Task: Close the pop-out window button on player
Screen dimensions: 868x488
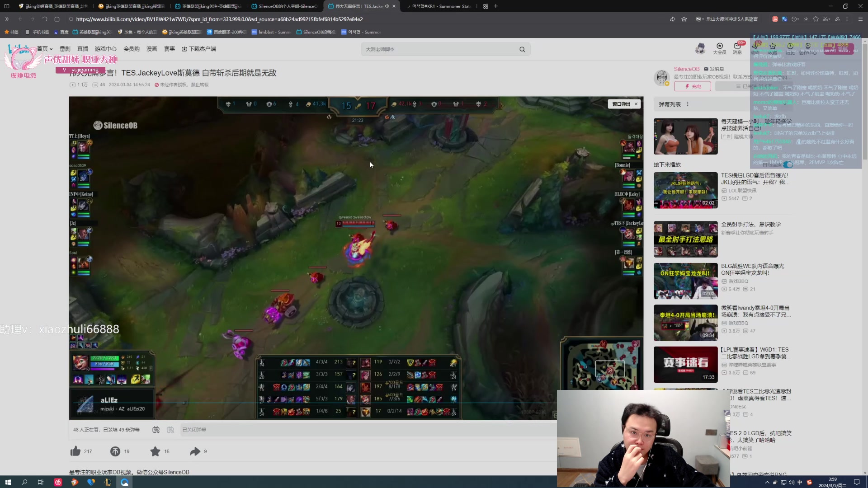Action: tap(636, 104)
